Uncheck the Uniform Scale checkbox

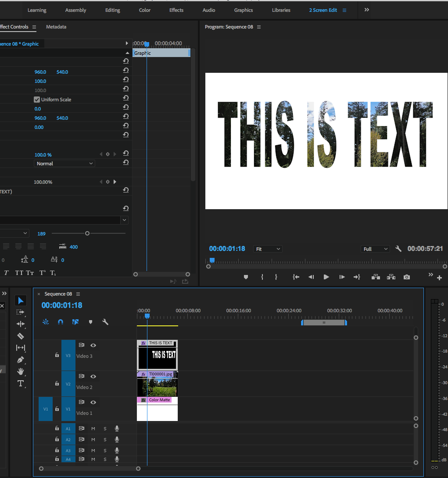pyautogui.click(x=36, y=99)
